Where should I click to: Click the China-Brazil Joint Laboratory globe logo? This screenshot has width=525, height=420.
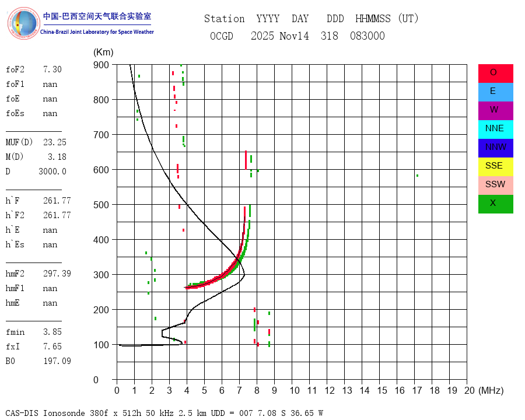23,23
